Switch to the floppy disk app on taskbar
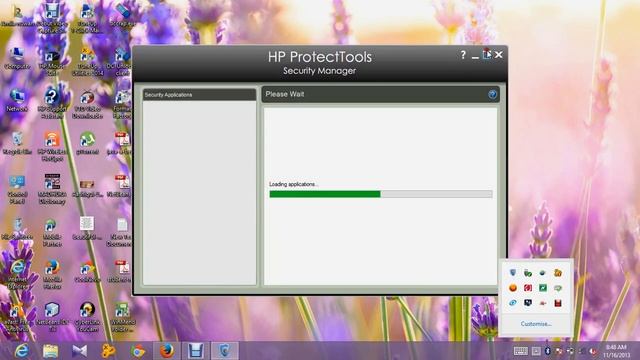Screen dimensions: 640x360 point(196,351)
